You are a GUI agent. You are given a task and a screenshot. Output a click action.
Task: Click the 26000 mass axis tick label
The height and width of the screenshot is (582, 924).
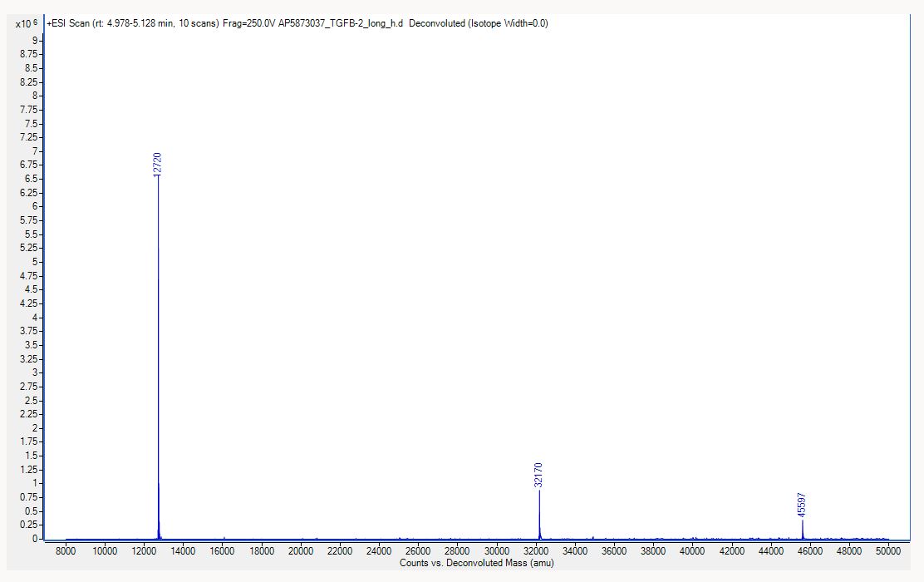(417, 550)
